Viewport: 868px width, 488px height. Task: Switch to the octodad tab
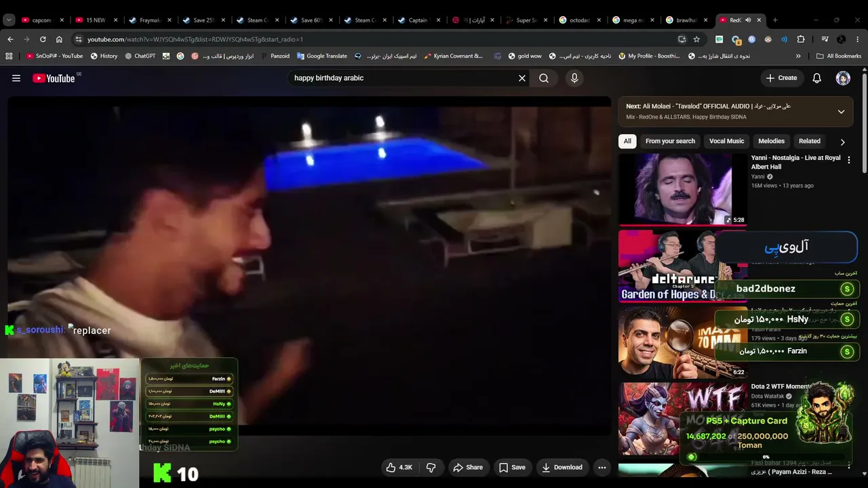point(580,20)
